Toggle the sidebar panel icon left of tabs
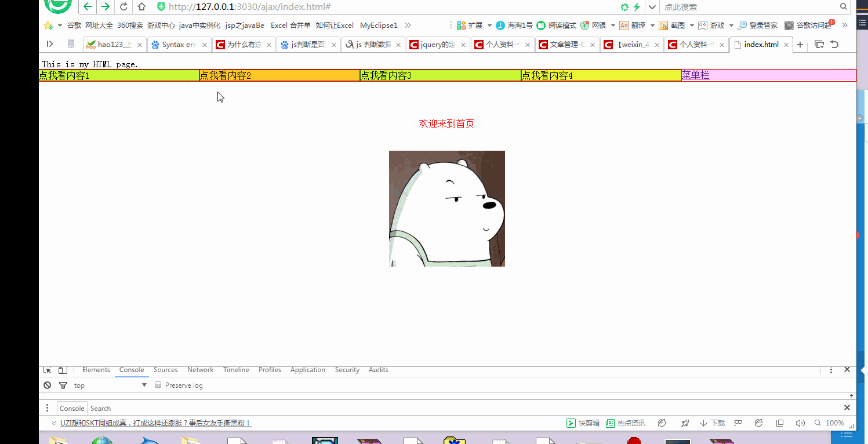The width and height of the screenshot is (868, 444). tap(50, 44)
